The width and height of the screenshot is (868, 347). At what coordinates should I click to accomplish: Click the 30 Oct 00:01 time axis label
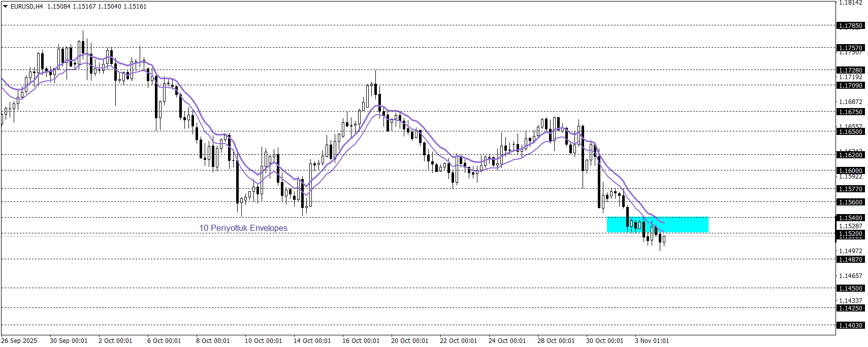pos(604,340)
